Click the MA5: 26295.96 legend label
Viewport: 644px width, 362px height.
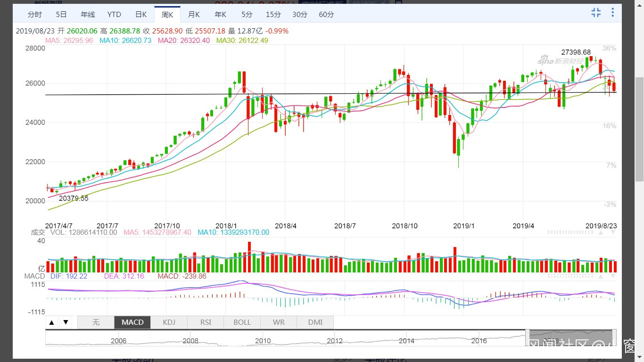(x=69, y=41)
